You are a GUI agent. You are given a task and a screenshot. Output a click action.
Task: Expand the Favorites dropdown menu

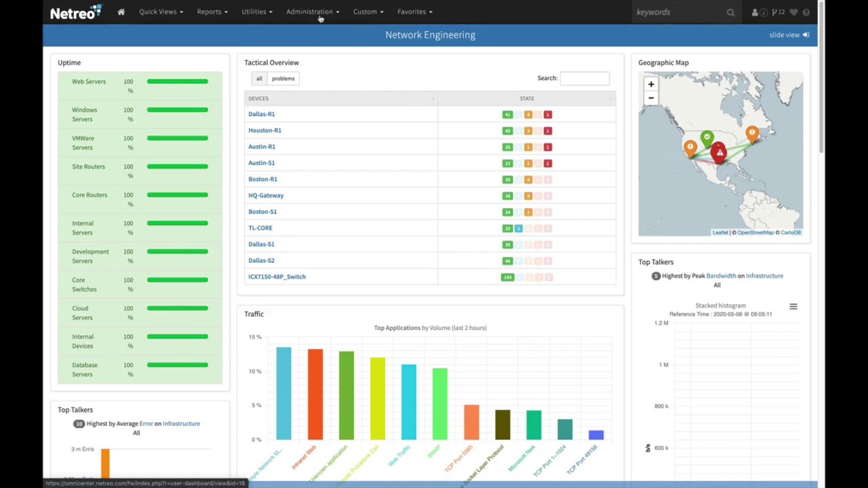tap(415, 12)
